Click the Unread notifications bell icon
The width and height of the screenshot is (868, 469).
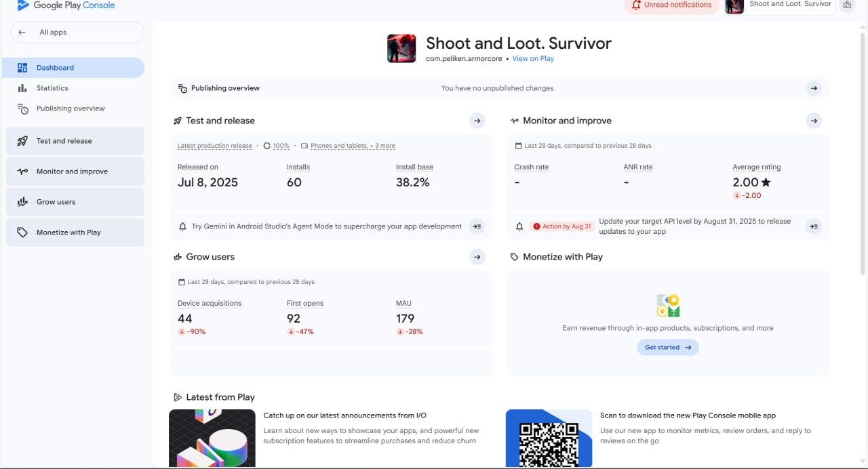635,5
